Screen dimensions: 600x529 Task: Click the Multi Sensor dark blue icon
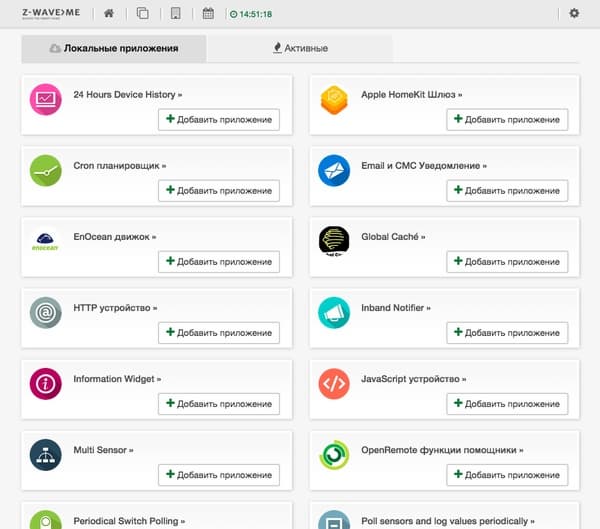point(46,455)
